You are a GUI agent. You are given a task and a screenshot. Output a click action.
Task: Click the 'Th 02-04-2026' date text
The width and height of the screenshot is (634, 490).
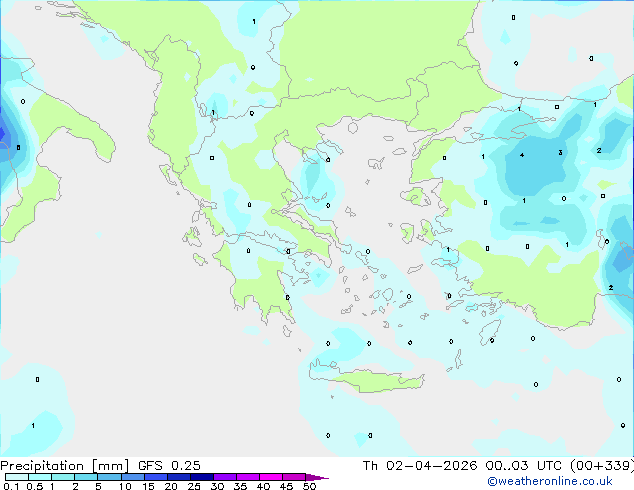point(420,465)
